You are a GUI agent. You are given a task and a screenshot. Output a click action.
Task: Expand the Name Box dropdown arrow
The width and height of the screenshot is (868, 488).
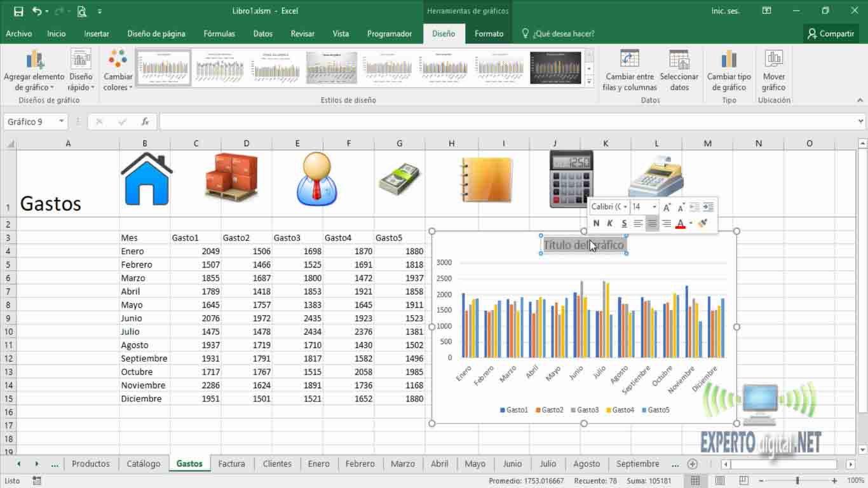[62, 121]
